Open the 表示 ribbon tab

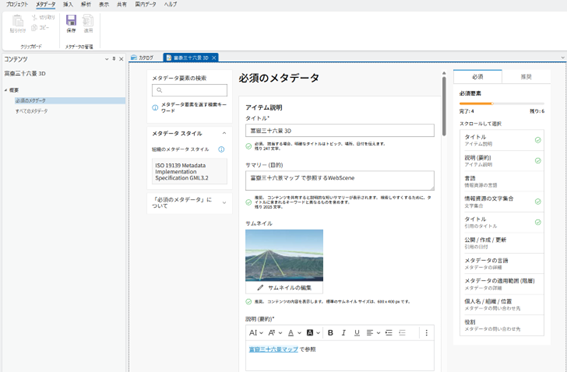coord(104,4)
